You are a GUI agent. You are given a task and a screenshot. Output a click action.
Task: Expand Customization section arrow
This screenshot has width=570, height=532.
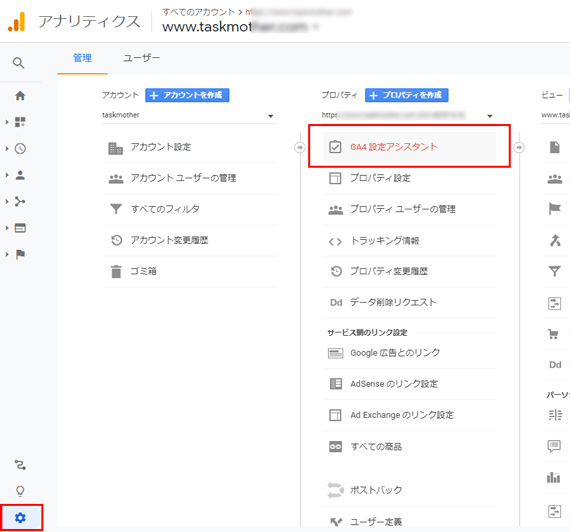click(7, 122)
